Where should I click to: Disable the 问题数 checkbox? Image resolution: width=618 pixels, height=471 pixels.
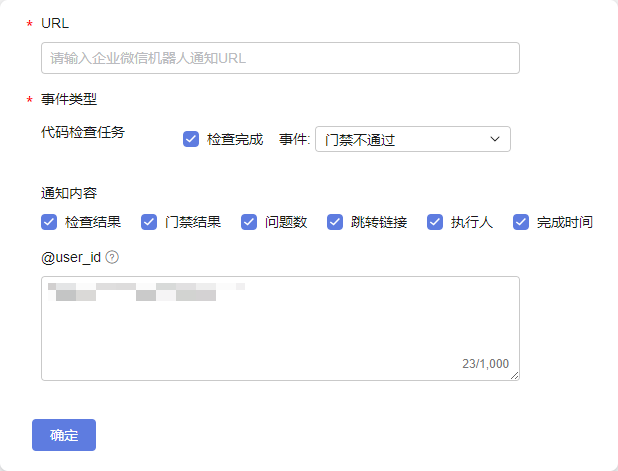click(249, 222)
